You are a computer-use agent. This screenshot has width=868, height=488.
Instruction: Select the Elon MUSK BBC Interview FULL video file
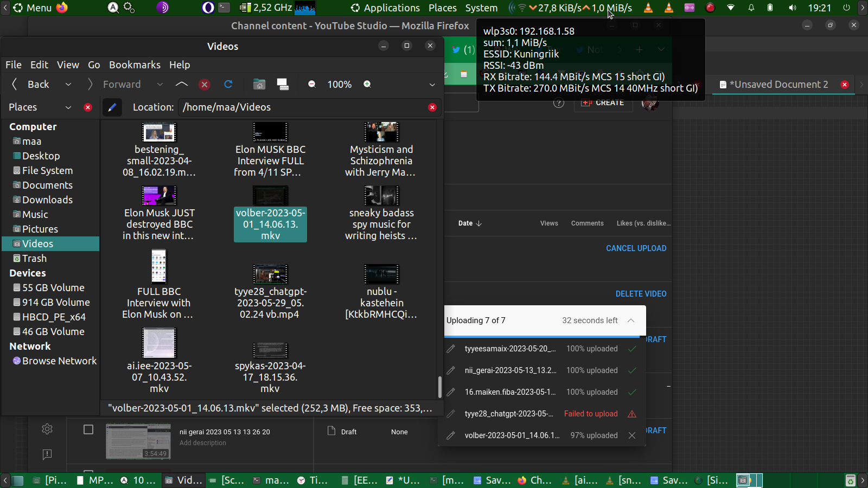(x=270, y=150)
